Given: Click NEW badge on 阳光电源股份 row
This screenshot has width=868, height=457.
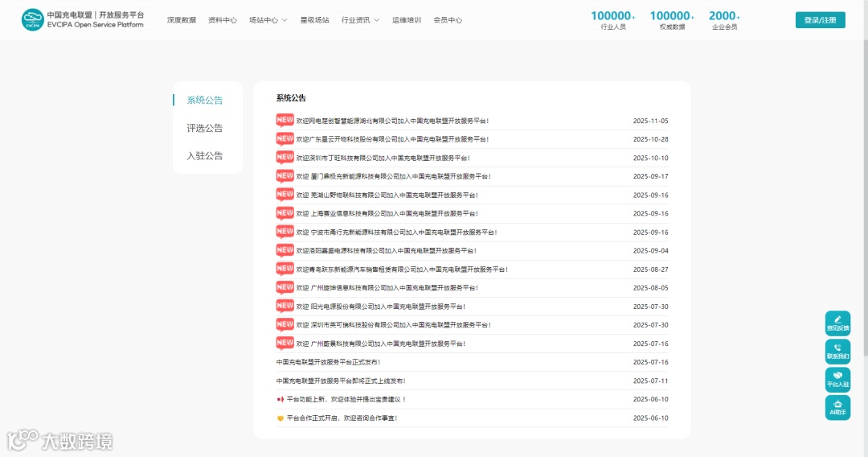Looking at the screenshot, I should point(285,306).
